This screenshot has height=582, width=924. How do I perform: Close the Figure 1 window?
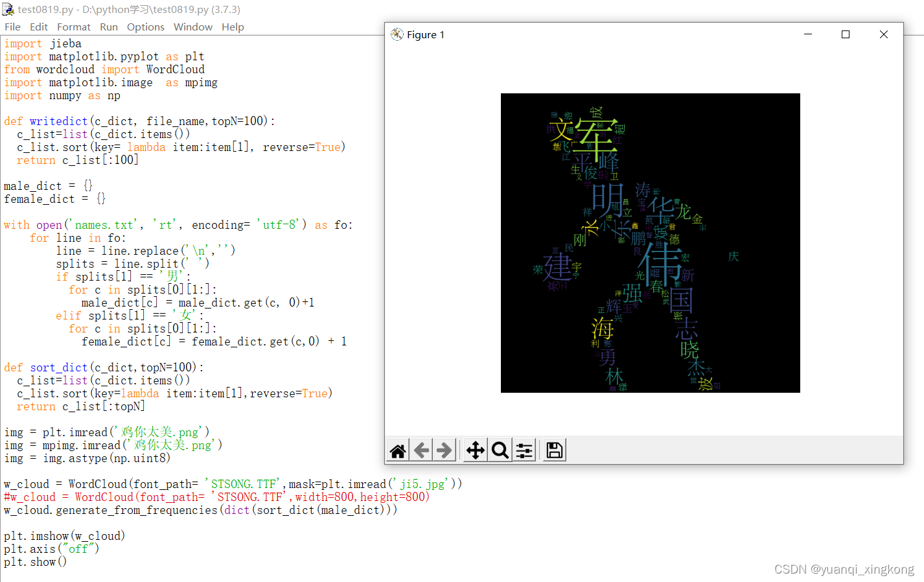click(x=884, y=34)
